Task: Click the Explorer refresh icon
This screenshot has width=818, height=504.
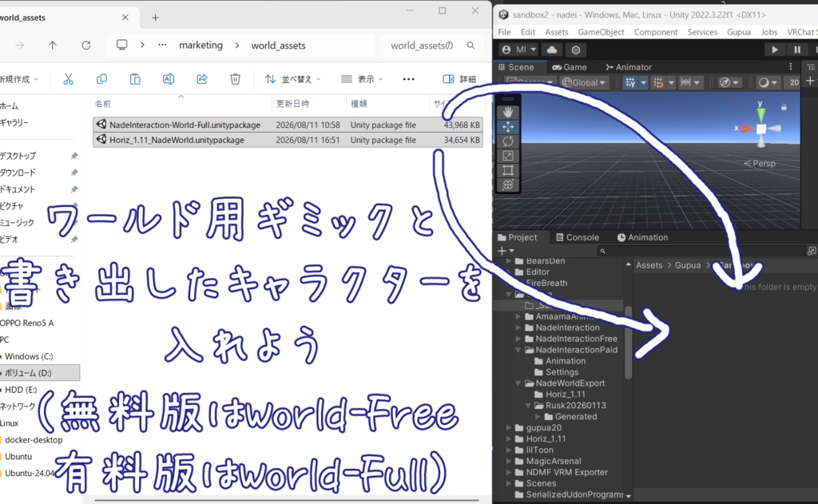Action: click(86, 46)
